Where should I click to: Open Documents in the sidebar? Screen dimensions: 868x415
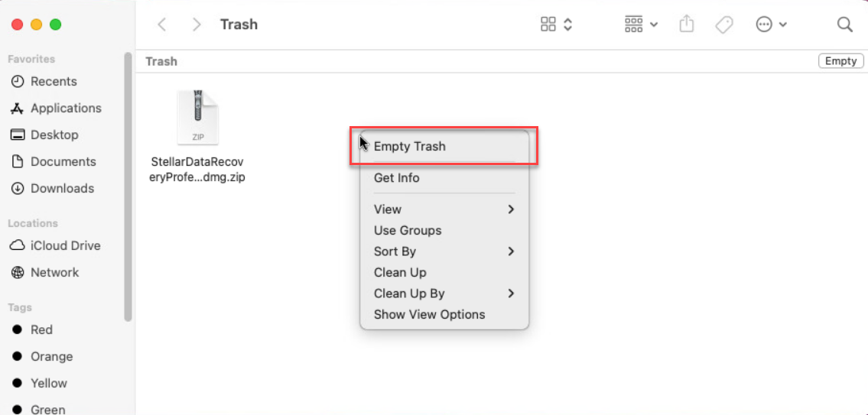click(x=63, y=161)
